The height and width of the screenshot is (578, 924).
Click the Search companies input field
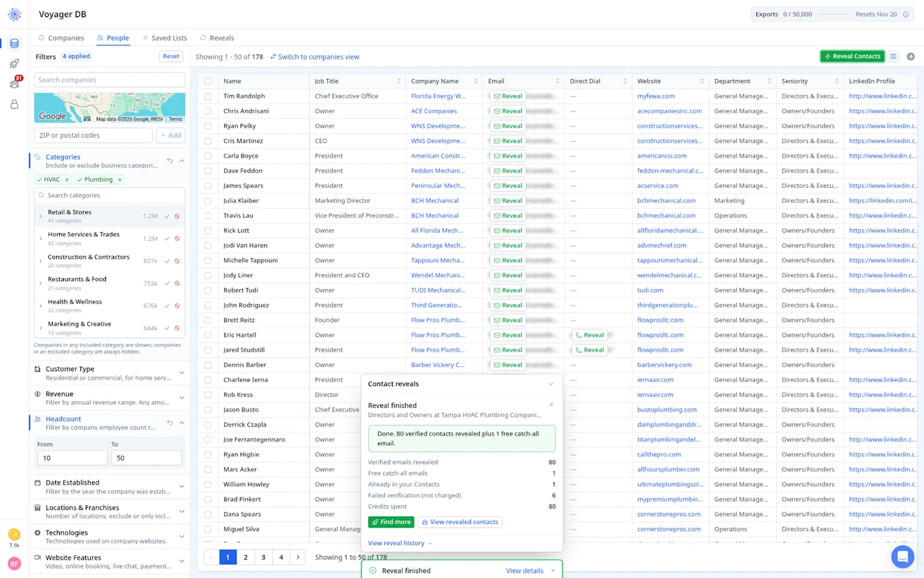pyautogui.click(x=109, y=80)
